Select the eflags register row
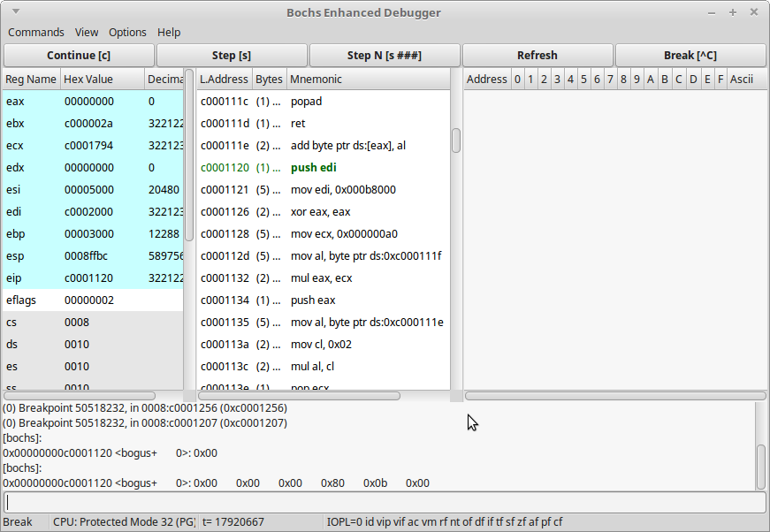This screenshot has height=532, width=770. point(93,300)
